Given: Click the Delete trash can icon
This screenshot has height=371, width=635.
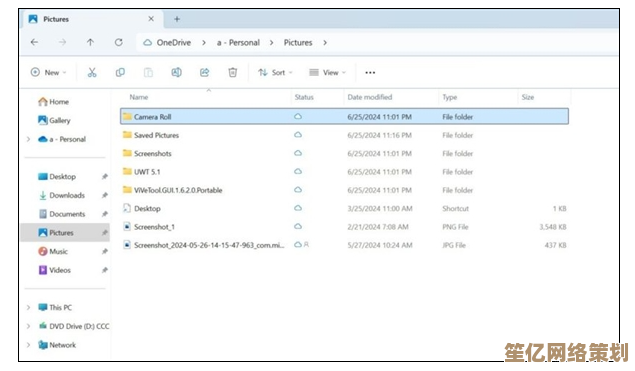Looking at the screenshot, I should pyautogui.click(x=232, y=72).
